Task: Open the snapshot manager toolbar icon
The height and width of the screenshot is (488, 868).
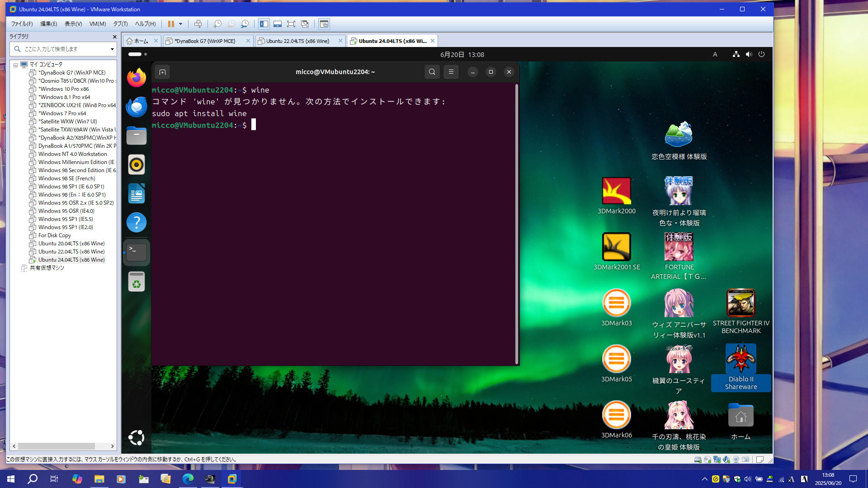Action: coord(245,24)
